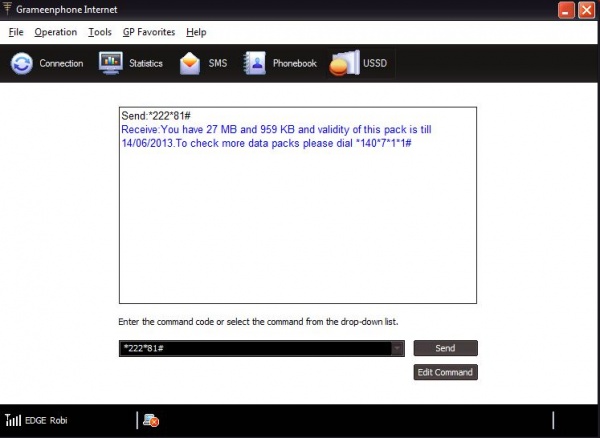This screenshot has width=600, height=438.
Task: Minimize the Grameenphone Internet window
Action: tap(566, 10)
